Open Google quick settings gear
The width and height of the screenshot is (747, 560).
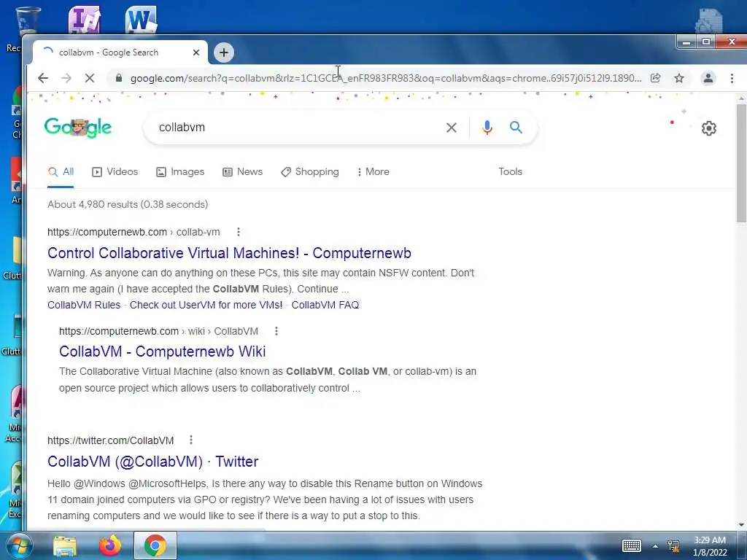[709, 128]
